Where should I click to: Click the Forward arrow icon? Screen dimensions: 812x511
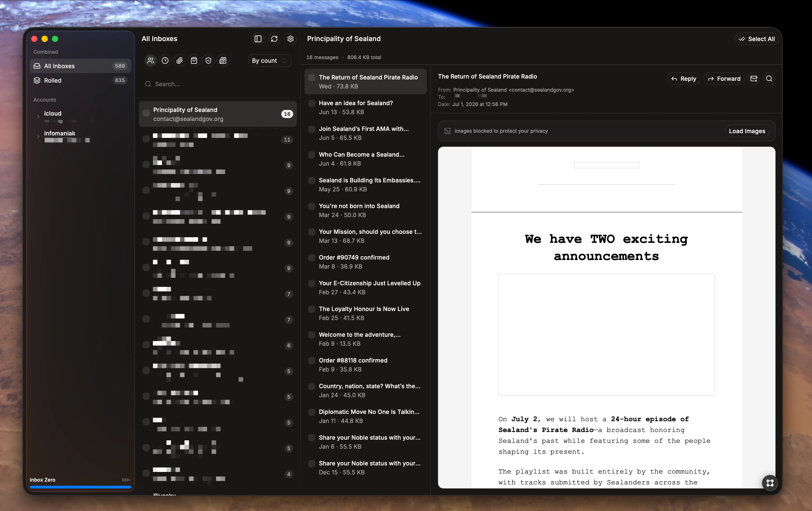pyautogui.click(x=711, y=79)
